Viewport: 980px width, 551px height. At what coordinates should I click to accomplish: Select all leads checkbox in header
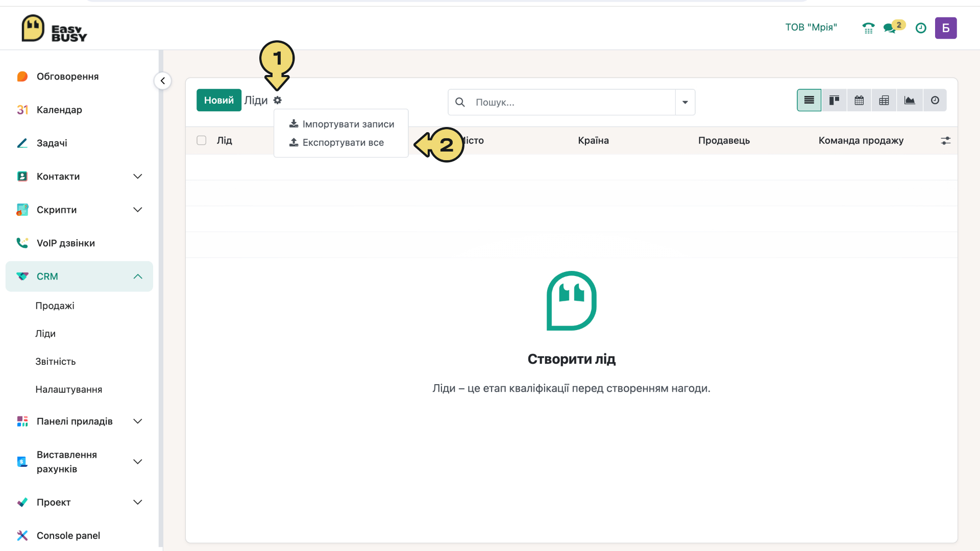click(x=202, y=141)
